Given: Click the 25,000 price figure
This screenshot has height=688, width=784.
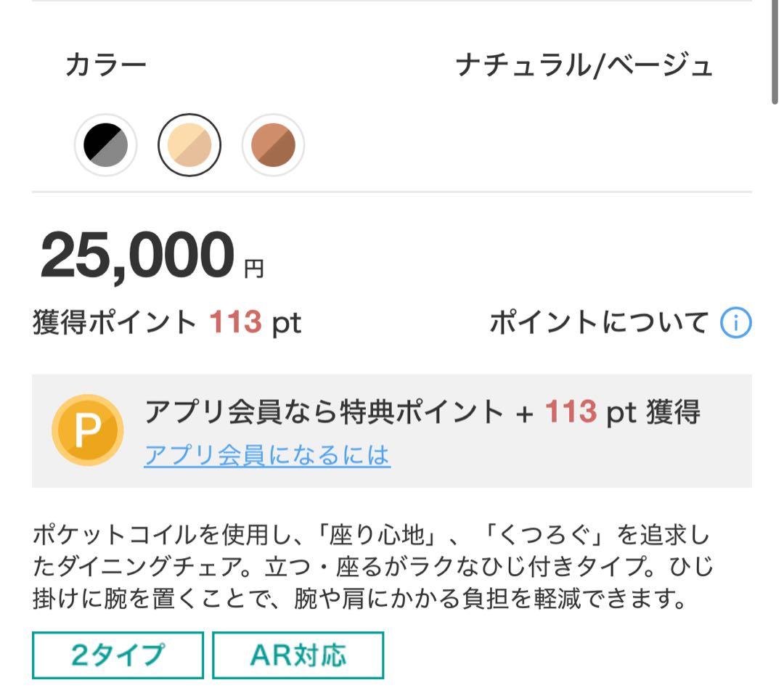Looking at the screenshot, I should click(x=137, y=256).
